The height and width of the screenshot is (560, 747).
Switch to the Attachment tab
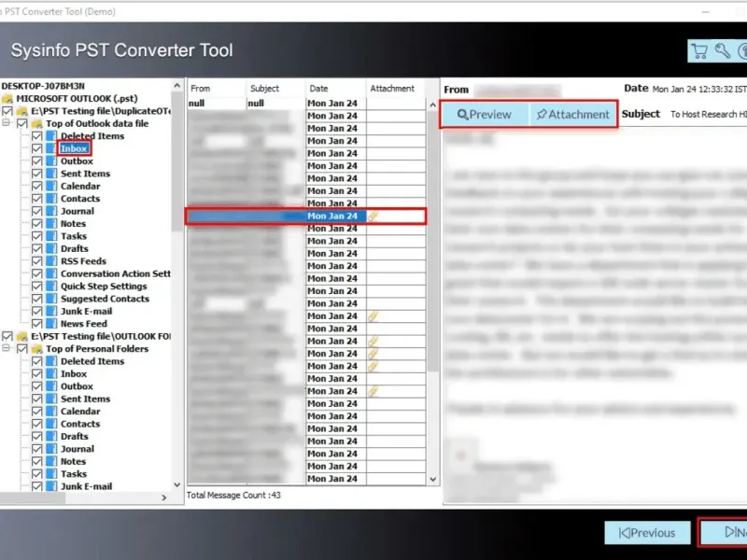572,114
